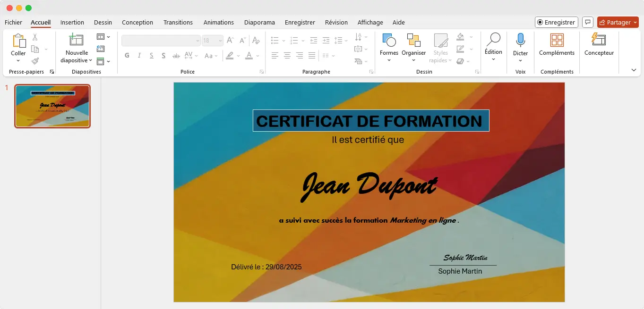This screenshot has height=309, width=644.
Task: Expand the Coller paste options arrow
Action: 18,61
